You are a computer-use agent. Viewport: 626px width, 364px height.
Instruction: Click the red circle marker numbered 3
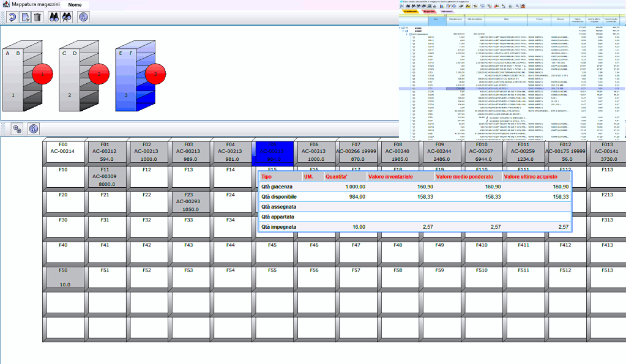[x=155, y=74]
